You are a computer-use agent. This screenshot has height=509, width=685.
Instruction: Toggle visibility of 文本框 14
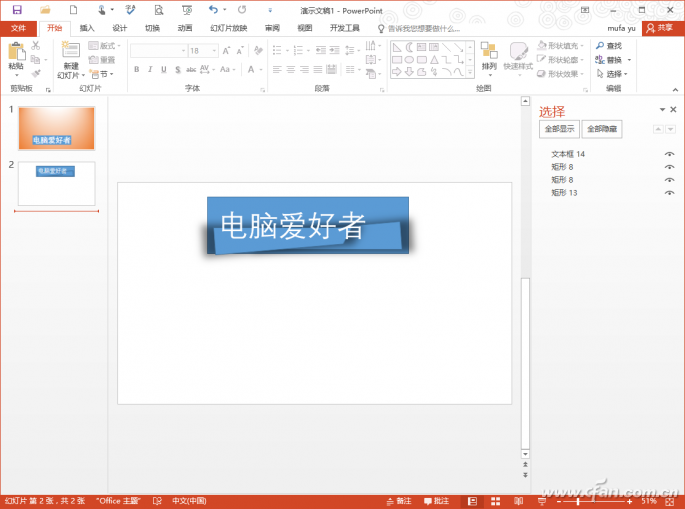tap(669, 154)
